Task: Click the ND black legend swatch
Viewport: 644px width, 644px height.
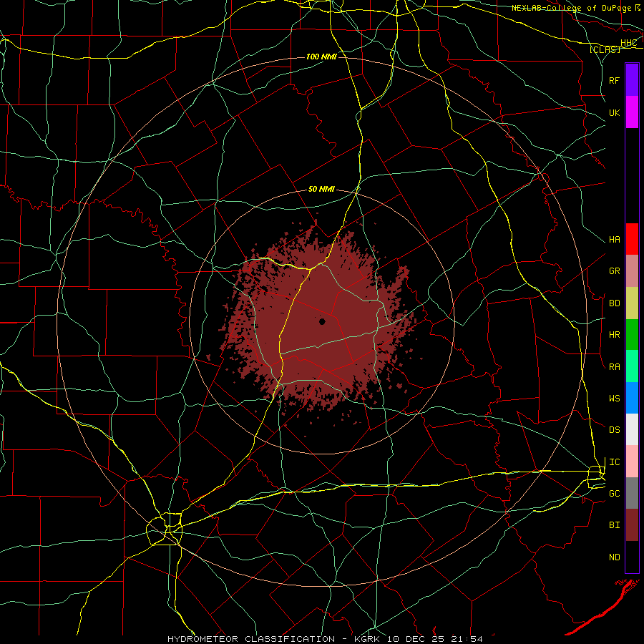Action: pos(632,557)
